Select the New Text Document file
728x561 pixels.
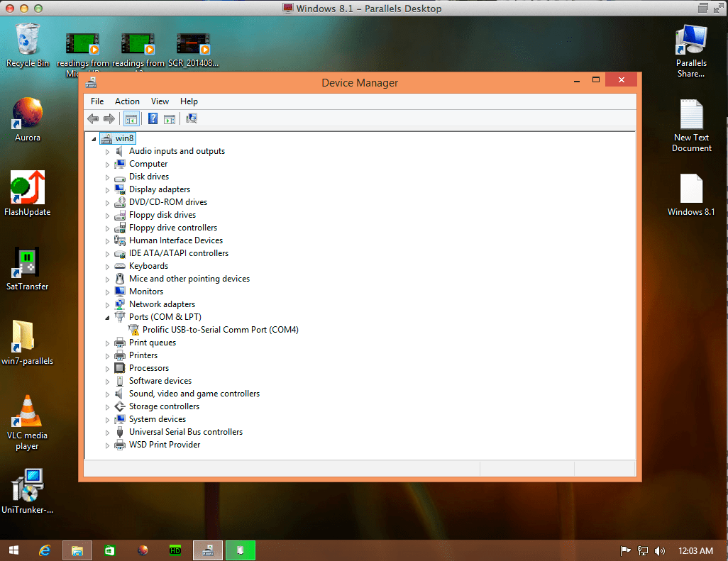coord(691,126)
